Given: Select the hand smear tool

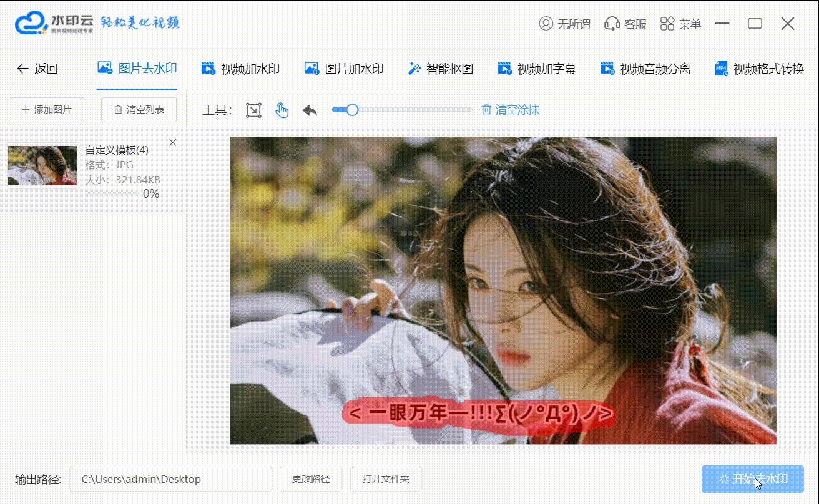Looking at the screenshot, I should (282, 110).
